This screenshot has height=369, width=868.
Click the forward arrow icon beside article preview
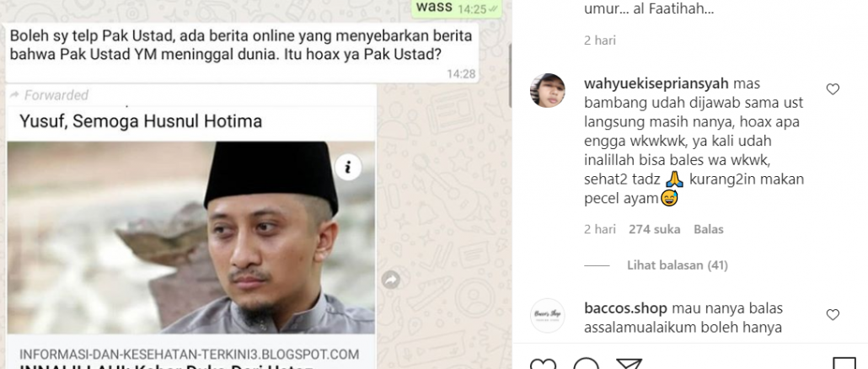pos(391,280)
